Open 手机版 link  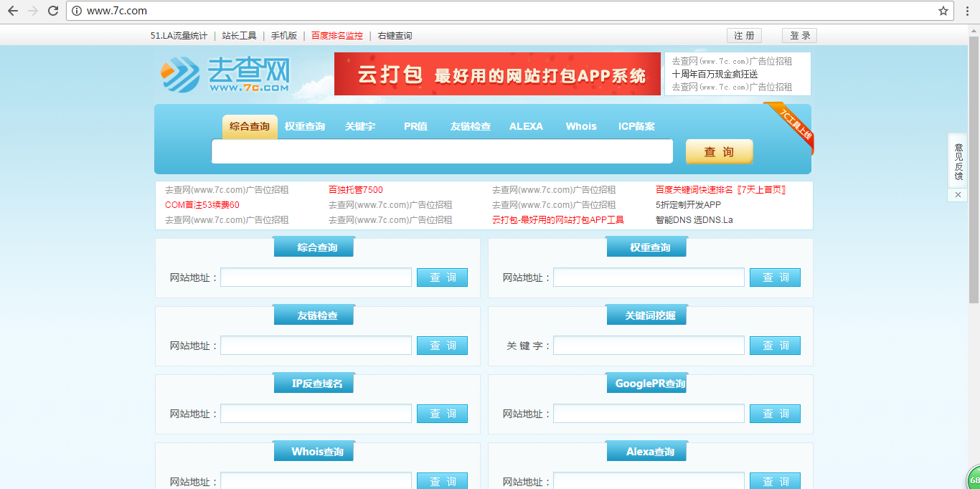pyautogui.click(x=283, y=36)
